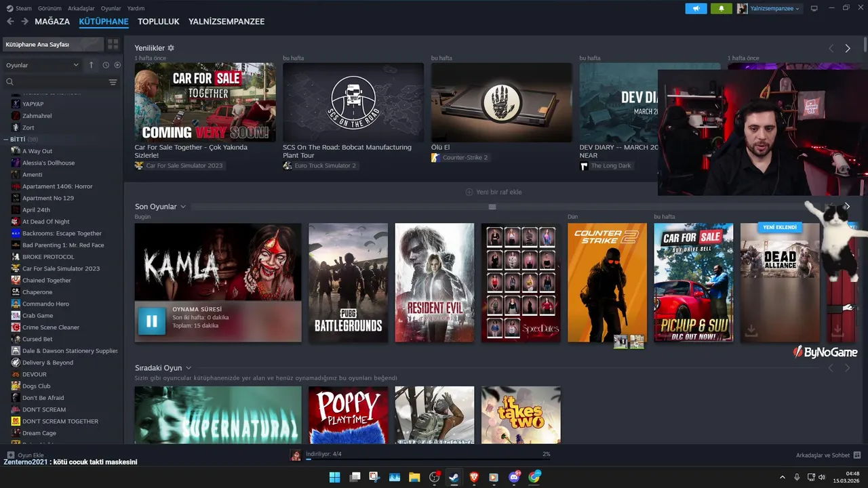Viewport: 868px width, 488px height.
Task: Open the Oyunlar menu in menu bar
Action: point(111,8)
